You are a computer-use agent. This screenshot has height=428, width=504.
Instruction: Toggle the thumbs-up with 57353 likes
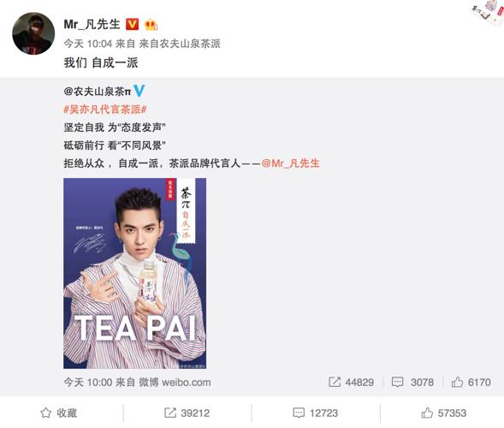coord(443,413)
